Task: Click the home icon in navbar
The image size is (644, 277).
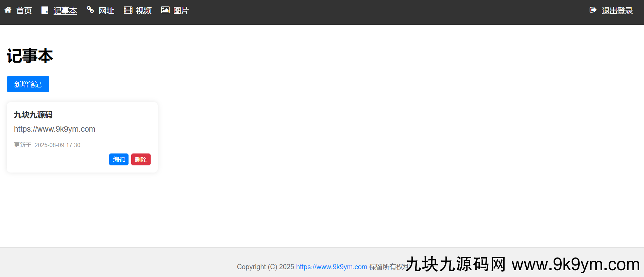Action: (x=8, y=10)
